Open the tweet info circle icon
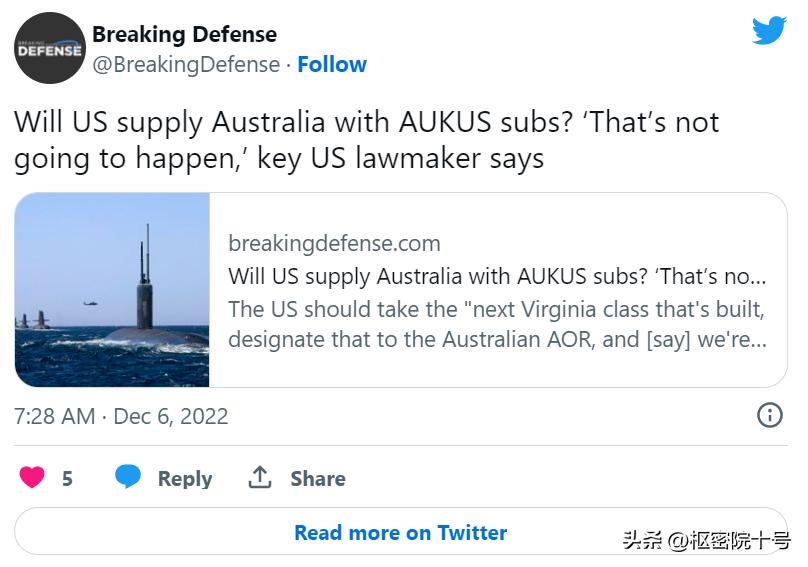Viewport: 808px width, 567px height. (769, 415)
